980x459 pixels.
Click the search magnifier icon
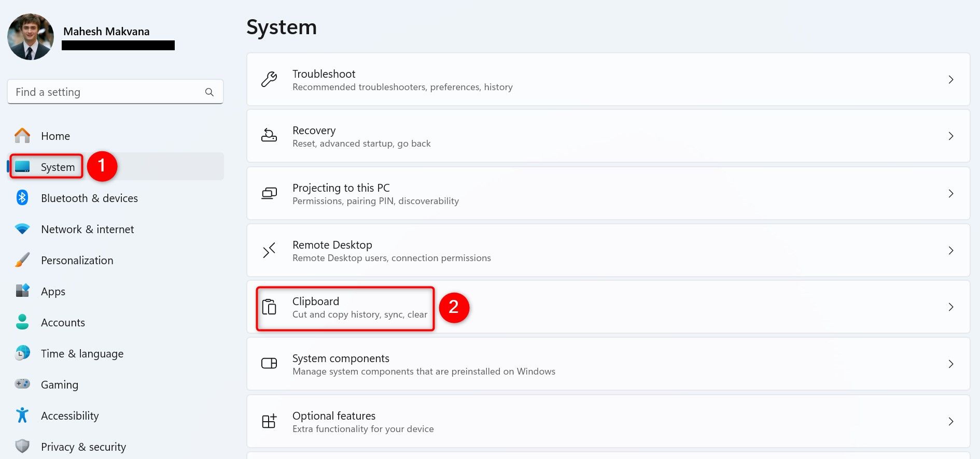click(x=209, y=92)
